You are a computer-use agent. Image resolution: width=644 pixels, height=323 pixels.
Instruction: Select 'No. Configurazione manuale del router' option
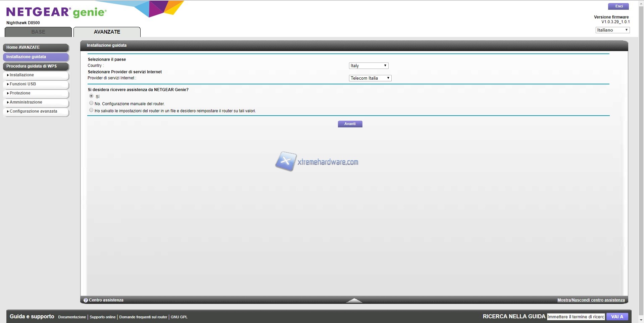coord(91,103)
